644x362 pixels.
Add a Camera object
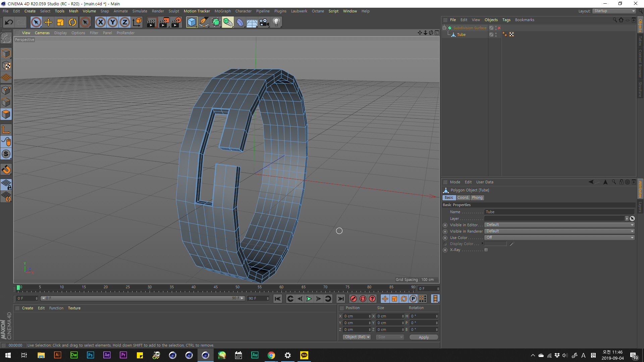coord(264,22)
